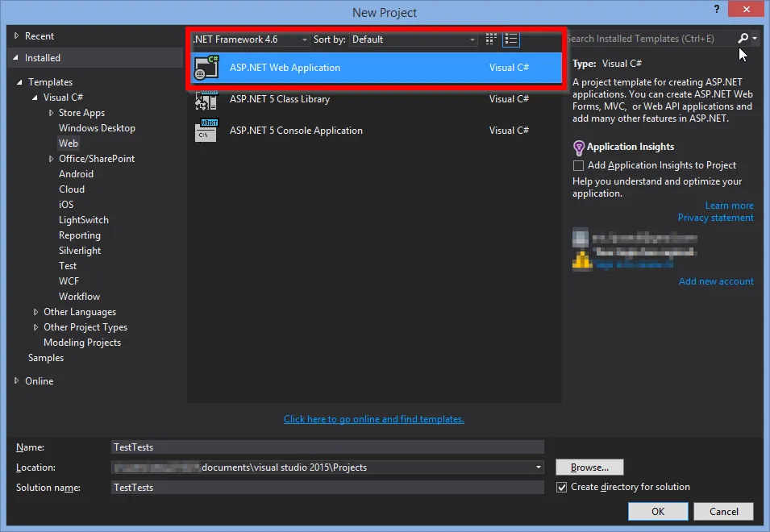Click the ASP.NET 5 Console Application icon

(206, 131)
